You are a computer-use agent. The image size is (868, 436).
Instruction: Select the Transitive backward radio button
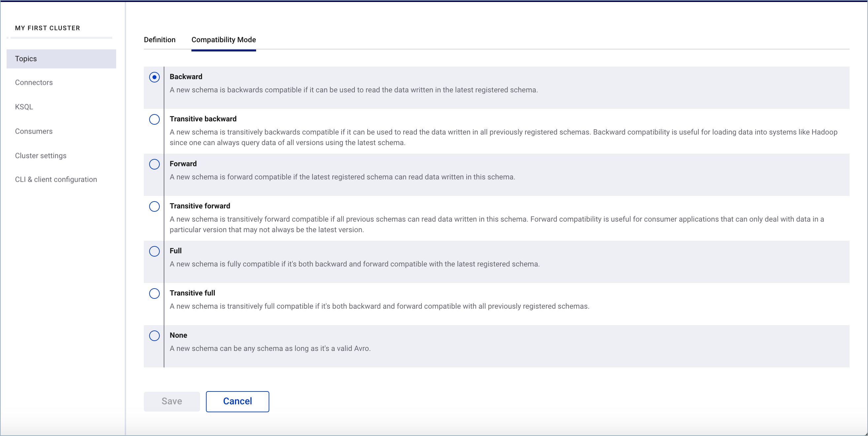(155, 119)
